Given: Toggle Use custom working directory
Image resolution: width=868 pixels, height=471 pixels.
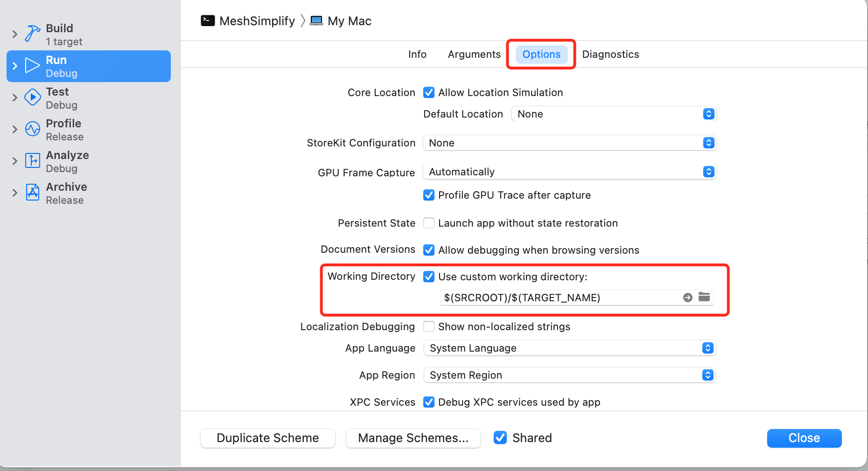Looking at the screenshot, I should [428, 277].
